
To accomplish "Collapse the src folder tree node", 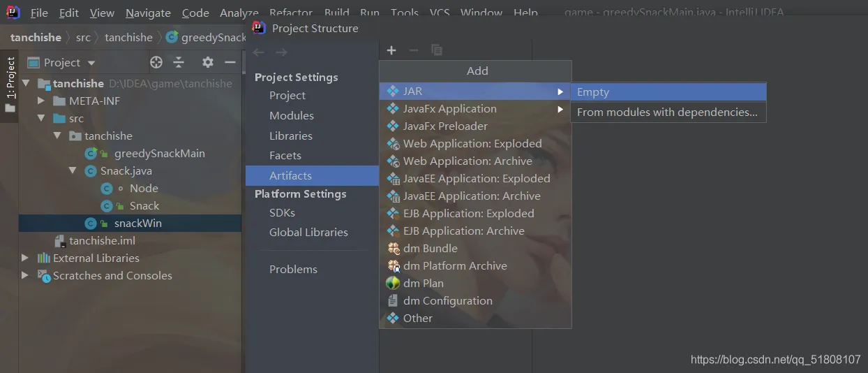I will pos(42,119).
